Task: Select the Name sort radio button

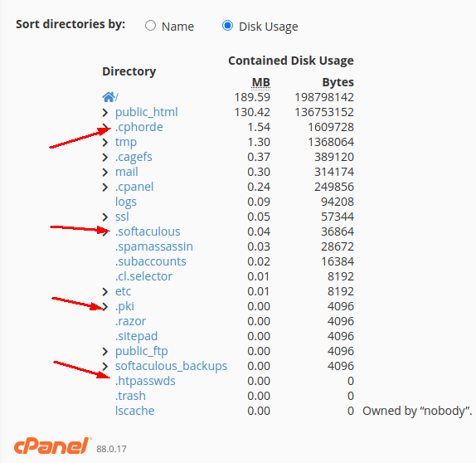Action: click(x=151, y=26)
